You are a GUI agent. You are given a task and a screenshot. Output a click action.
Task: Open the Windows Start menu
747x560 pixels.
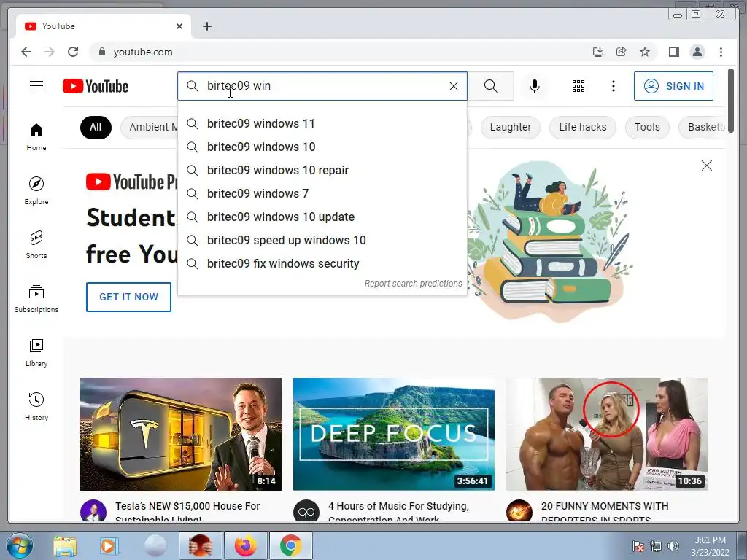click(20, 545)
